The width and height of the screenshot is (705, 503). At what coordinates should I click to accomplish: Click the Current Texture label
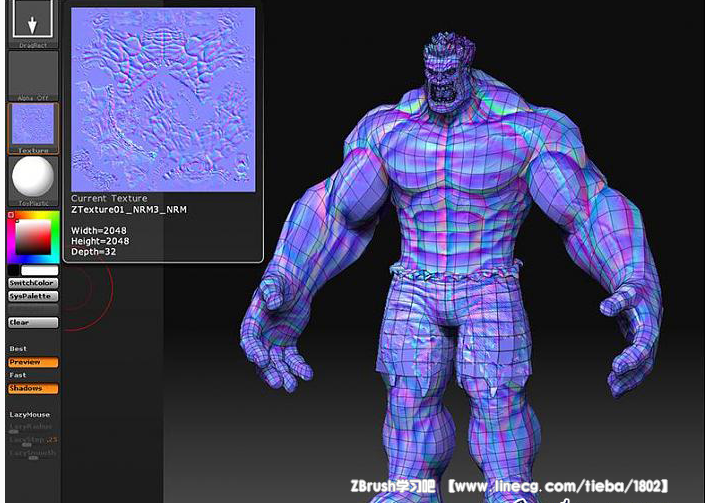coord(109,198)
